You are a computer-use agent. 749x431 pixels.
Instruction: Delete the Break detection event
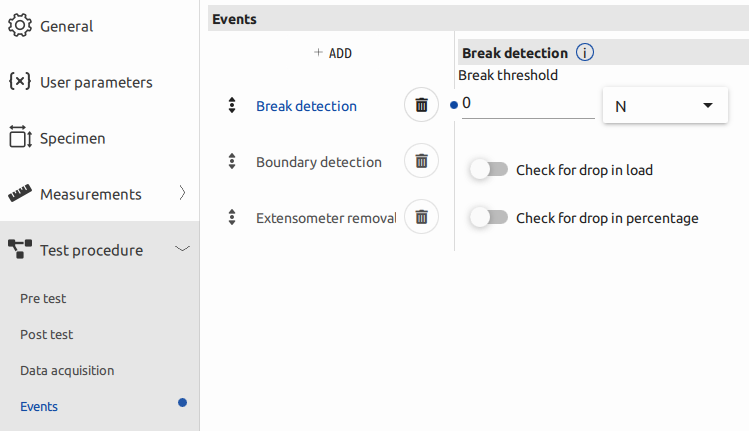click(421, 105)
